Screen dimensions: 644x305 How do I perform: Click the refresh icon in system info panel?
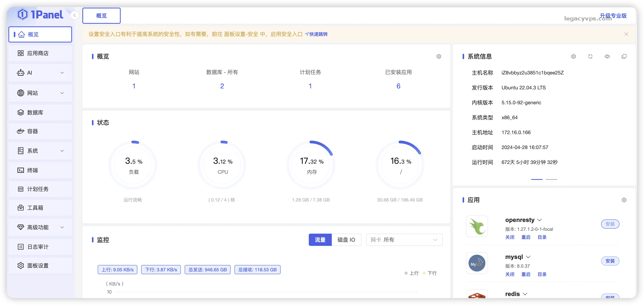[x=590, y=56]
